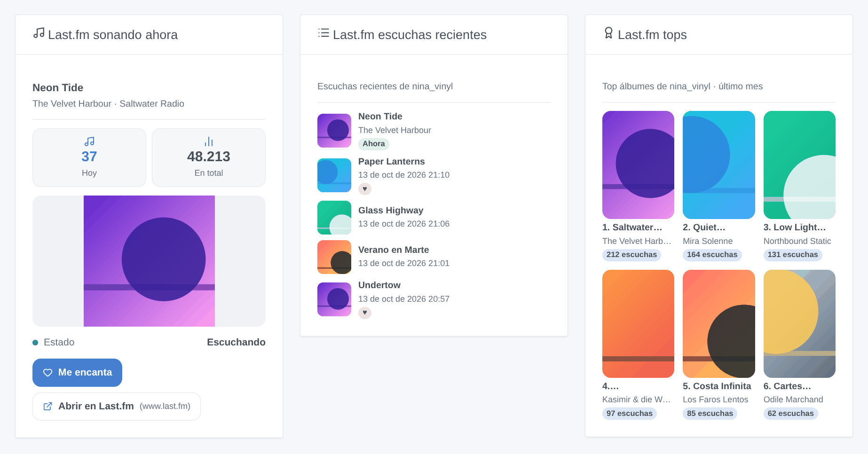The width and height of the screenshot is (868, 454).
Task: Open the top album 3. Low Light… cover
Action: pyautogui.click(x=799, y=165)
